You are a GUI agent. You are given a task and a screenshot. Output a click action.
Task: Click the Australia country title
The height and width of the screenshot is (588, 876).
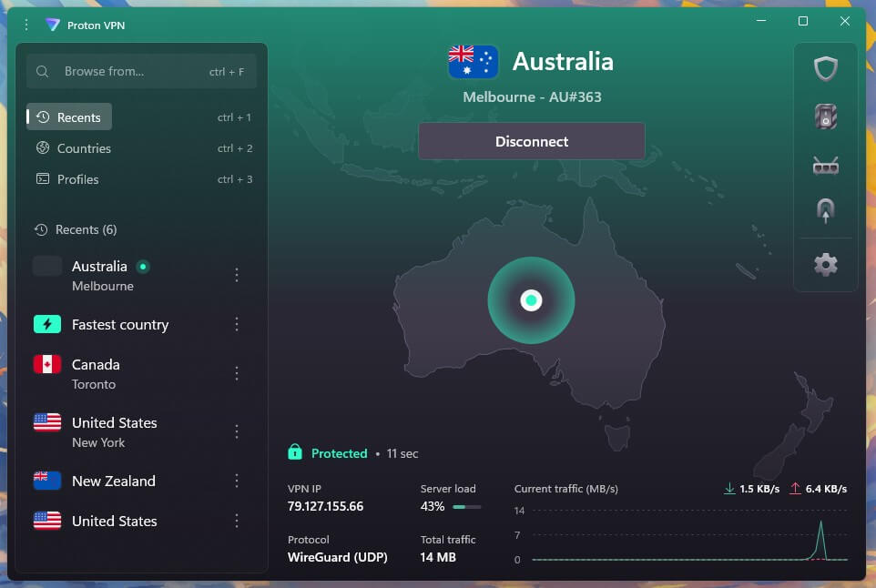click(563, 61)
